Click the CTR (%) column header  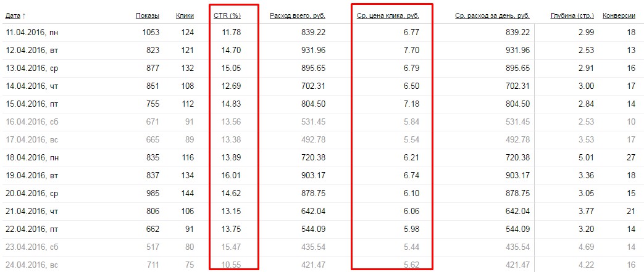coord(227,16)
